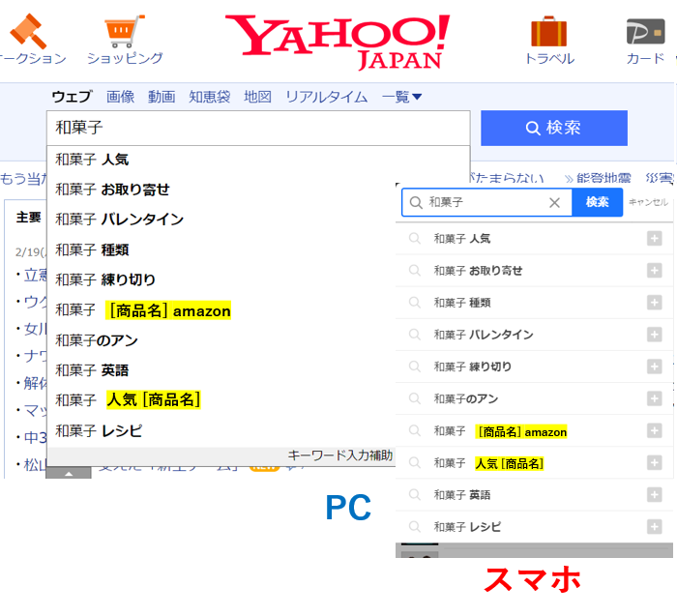The width and height of the screenshot is (677, 616).
Task: Choose PC suggestion 和菓子 練り切り
Action: click(105, 280)
